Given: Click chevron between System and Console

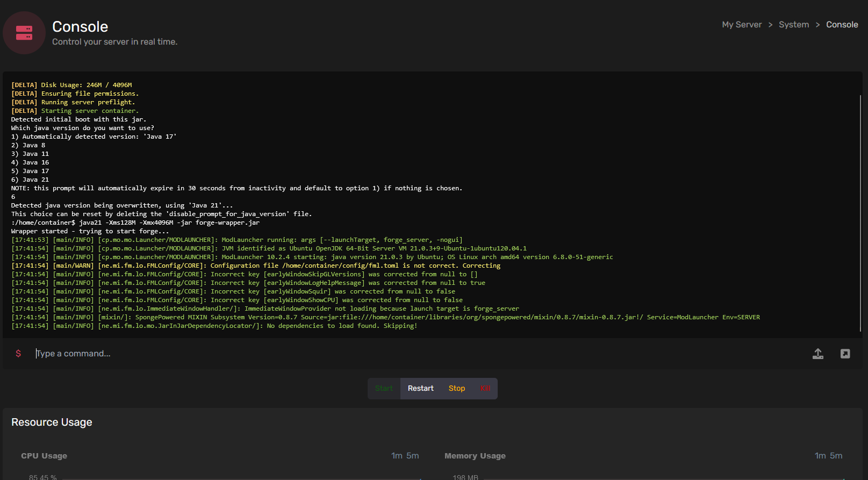Looking at the screenshot, I should pyautogui.click(x=817, y=25).
